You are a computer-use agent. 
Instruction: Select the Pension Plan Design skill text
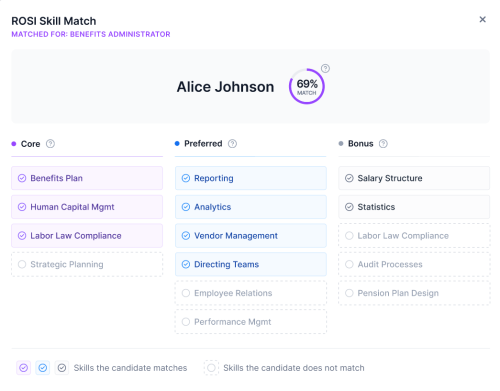click(398, 293)
